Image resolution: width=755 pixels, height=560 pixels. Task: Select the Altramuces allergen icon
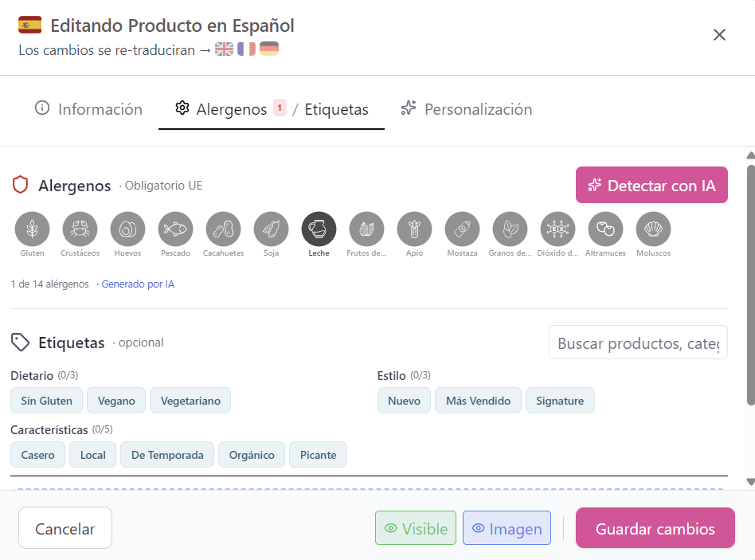(605, 229)
